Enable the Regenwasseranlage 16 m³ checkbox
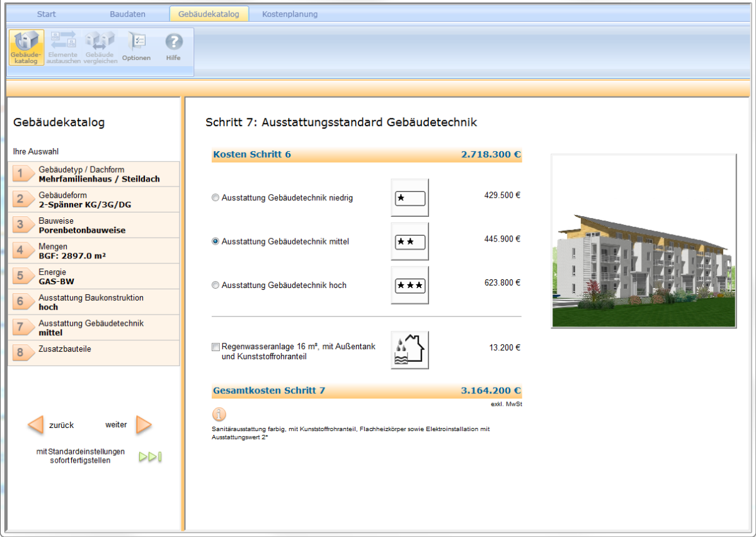 (216, 347)
